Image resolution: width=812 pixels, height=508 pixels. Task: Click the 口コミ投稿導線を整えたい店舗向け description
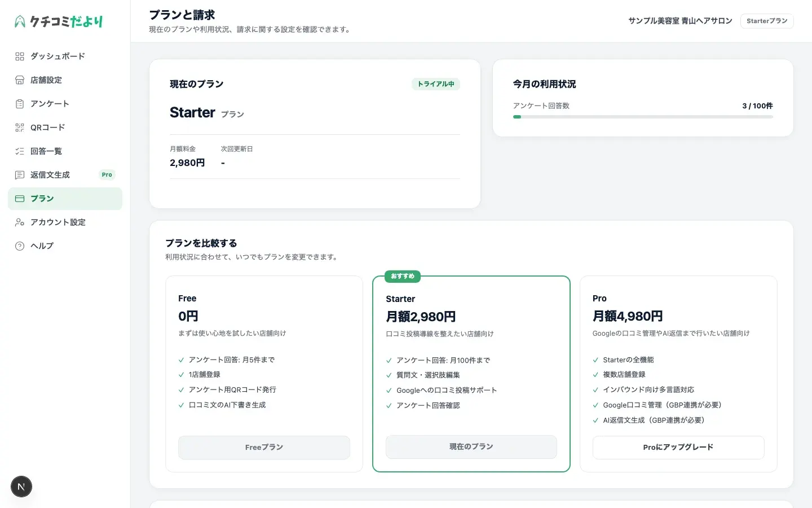pyautogui.click(x=440, y=334)
